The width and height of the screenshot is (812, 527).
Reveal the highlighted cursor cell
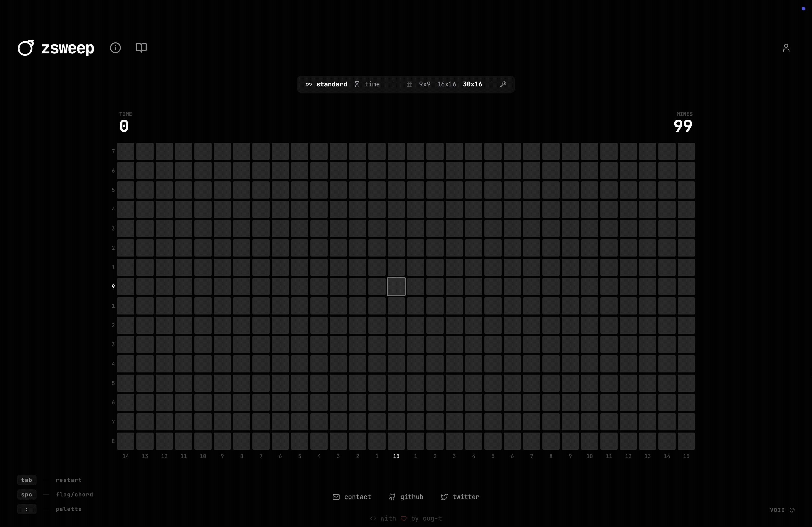[396, 287]
